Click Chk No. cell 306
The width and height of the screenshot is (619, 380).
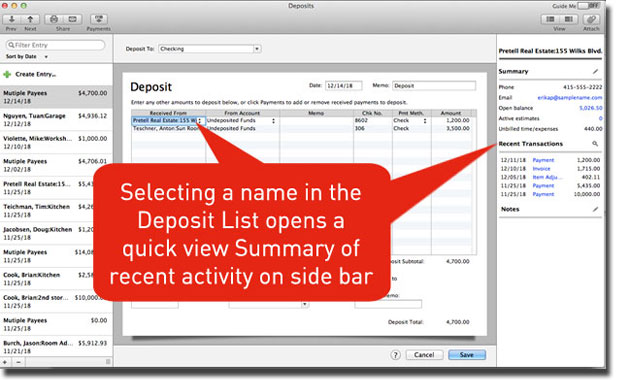(x=373, y=129)
